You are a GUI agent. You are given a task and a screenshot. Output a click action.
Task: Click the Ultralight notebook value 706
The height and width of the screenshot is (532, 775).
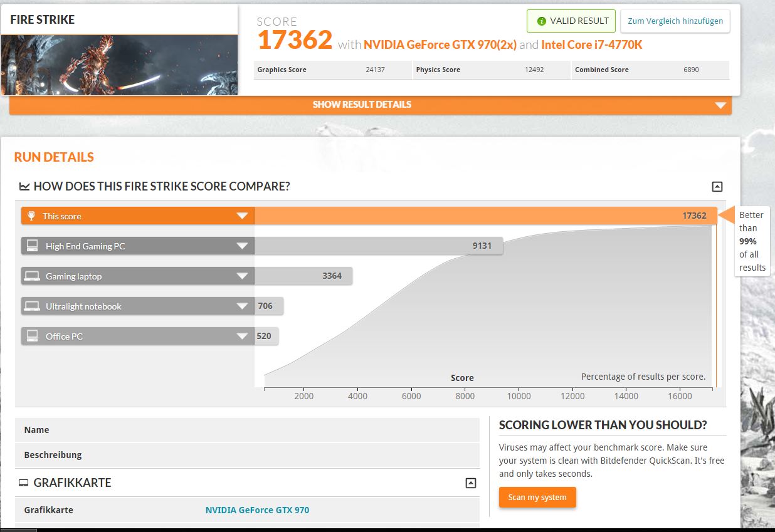[x=265, y=306]
